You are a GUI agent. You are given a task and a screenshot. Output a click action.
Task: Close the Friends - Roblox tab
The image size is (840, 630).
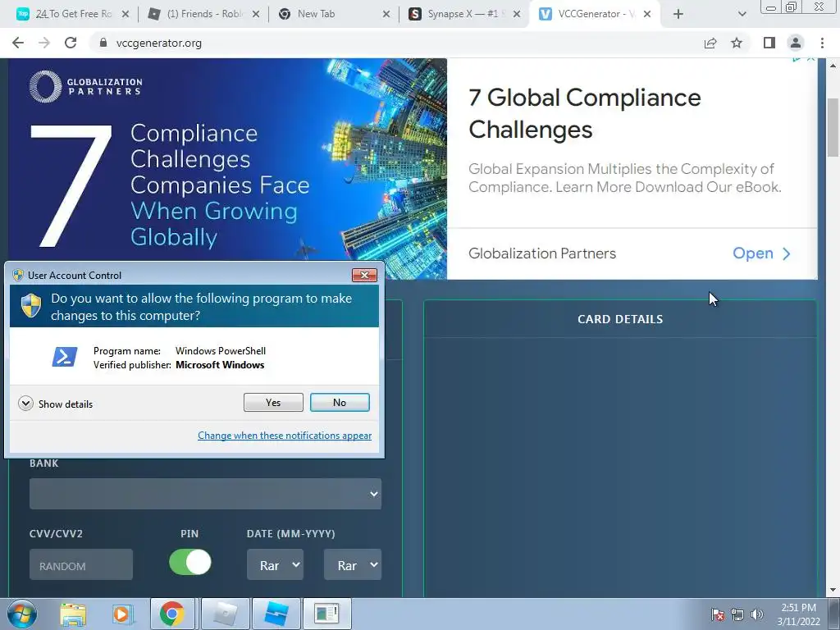pos(256,15)
